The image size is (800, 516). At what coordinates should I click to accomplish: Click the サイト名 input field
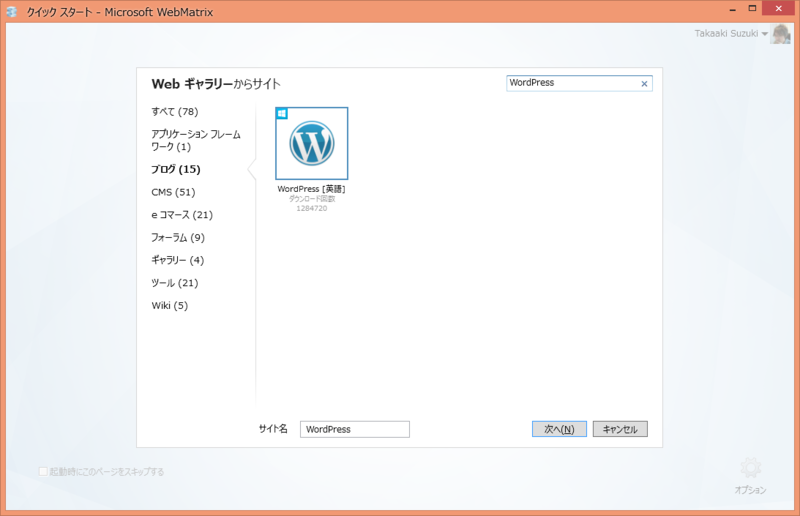pos(355,429)
